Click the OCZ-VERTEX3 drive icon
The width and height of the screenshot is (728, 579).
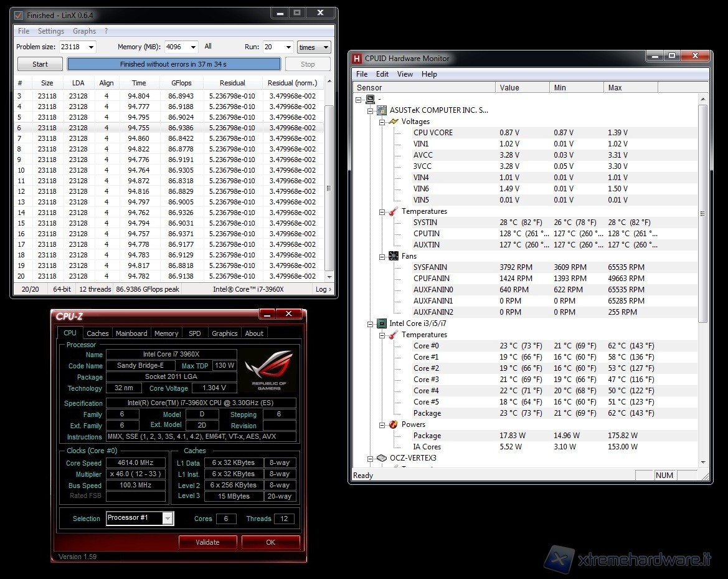click(381, 458)
